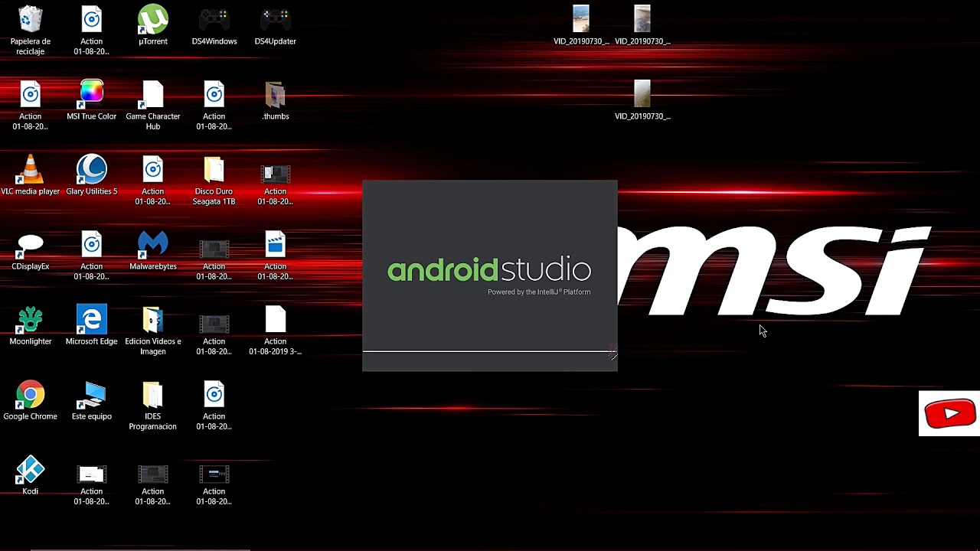The width and height of the screenshot is (980, 551).
Task: Open Edicion Videos e Imagen folder
Action: pos(153,319)
